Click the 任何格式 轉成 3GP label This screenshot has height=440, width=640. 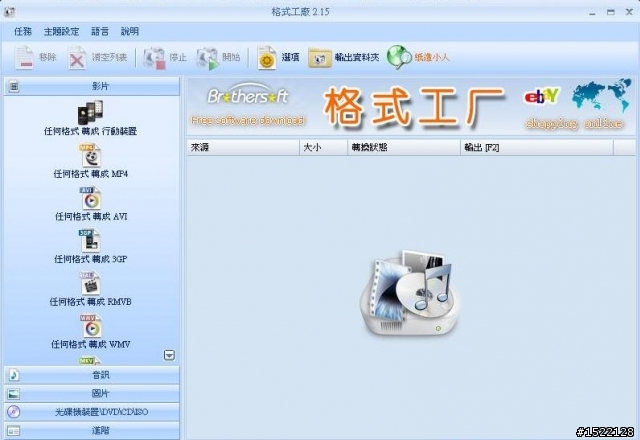click(x=91, y=259)
